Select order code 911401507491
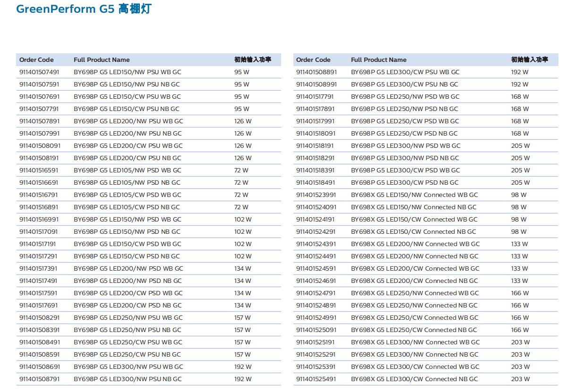Image resolution: width=565 pixels, height=392 pixels. point(39,72)
